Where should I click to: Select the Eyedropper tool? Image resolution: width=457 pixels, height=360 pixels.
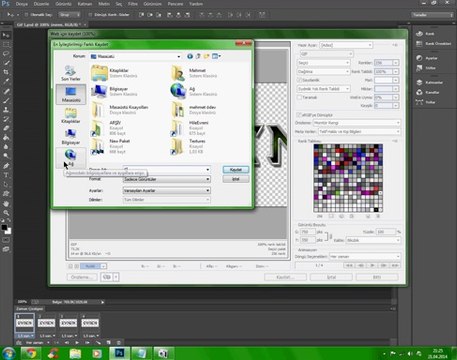pyautogui.click(x=6, y=81)
